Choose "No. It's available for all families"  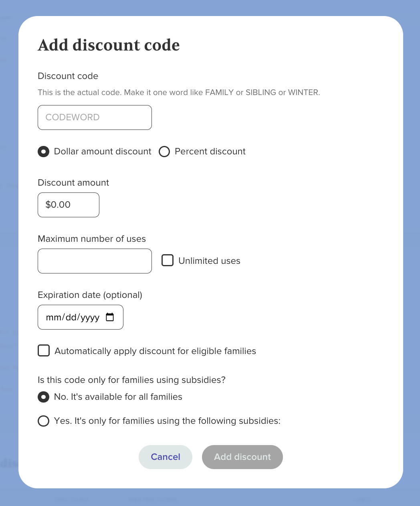pos(43,397)
